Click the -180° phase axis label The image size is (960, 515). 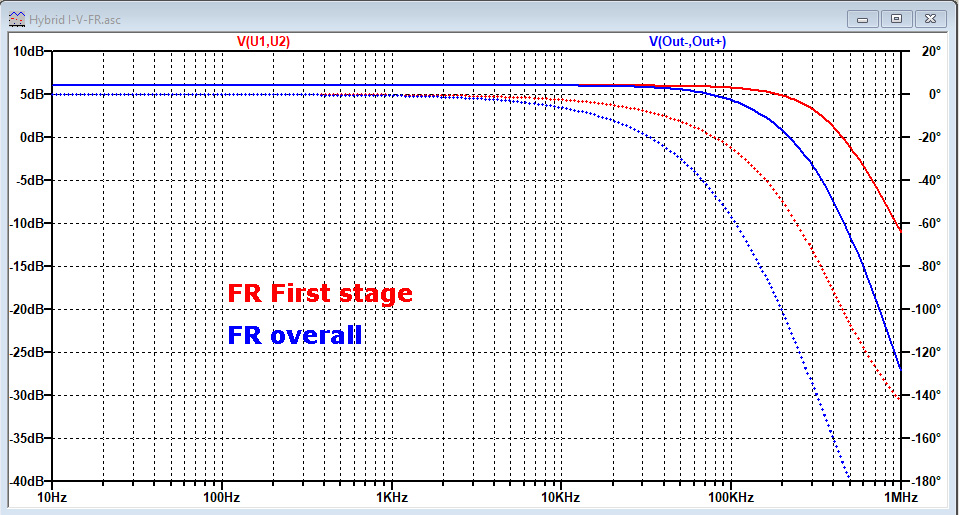pos(927,481)
